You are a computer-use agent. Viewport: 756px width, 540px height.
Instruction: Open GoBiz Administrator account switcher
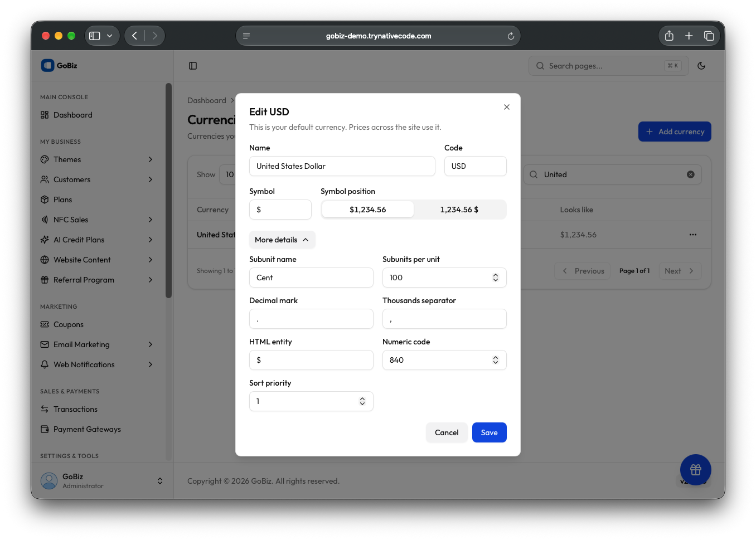(x=102, y=481)
